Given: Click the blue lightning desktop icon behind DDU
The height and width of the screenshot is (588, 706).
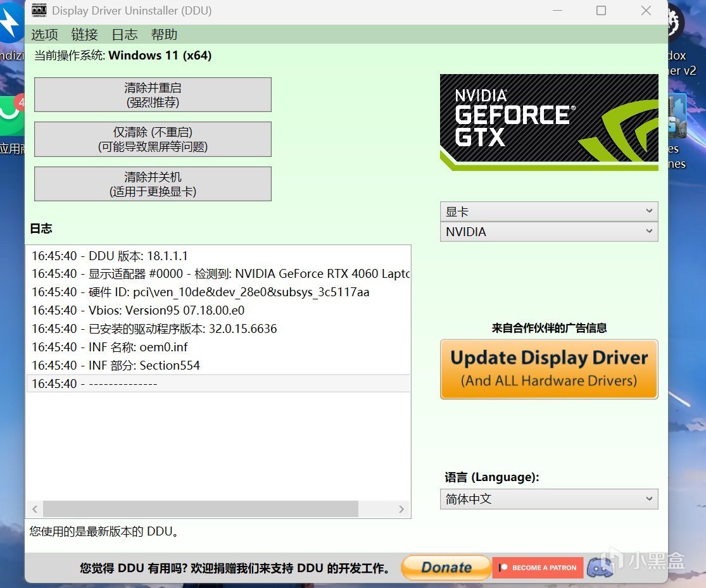Looking at the screenshot, I should (x=11, y=22).
